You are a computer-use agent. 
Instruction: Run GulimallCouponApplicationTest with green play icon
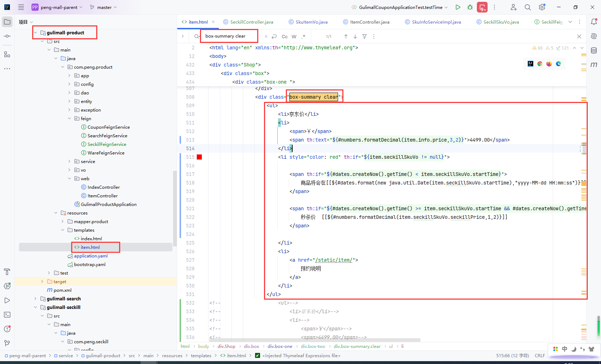click(x=458, y=7)
